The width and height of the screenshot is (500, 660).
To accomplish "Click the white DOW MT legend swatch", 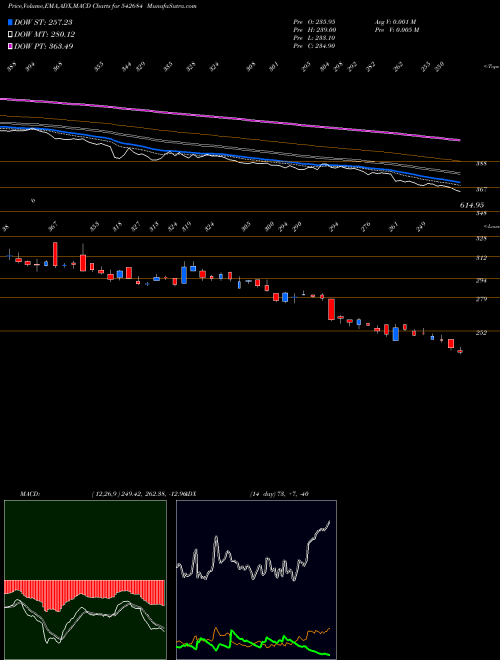I will (x=10, y=35).
